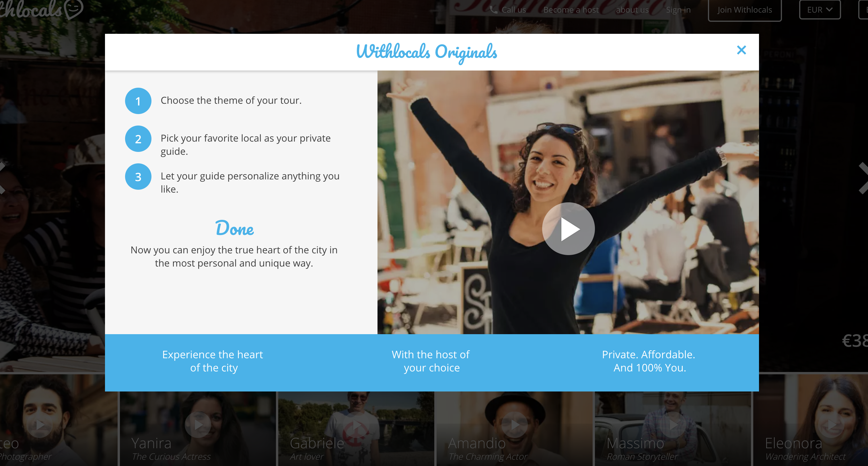Image resolution: width=868 pixels, height=466 pixels.
Task: Click the step 1 circle icon
Action: (x=138, y=101)
